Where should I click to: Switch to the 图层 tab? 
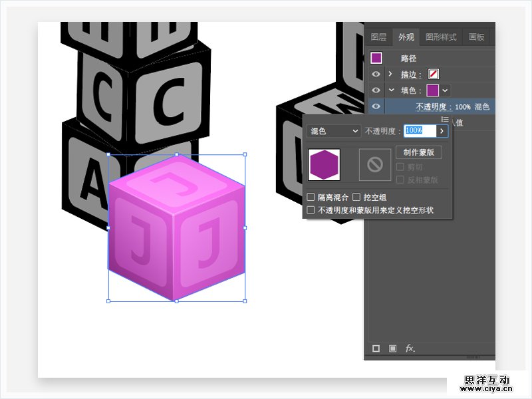point(378,37)
